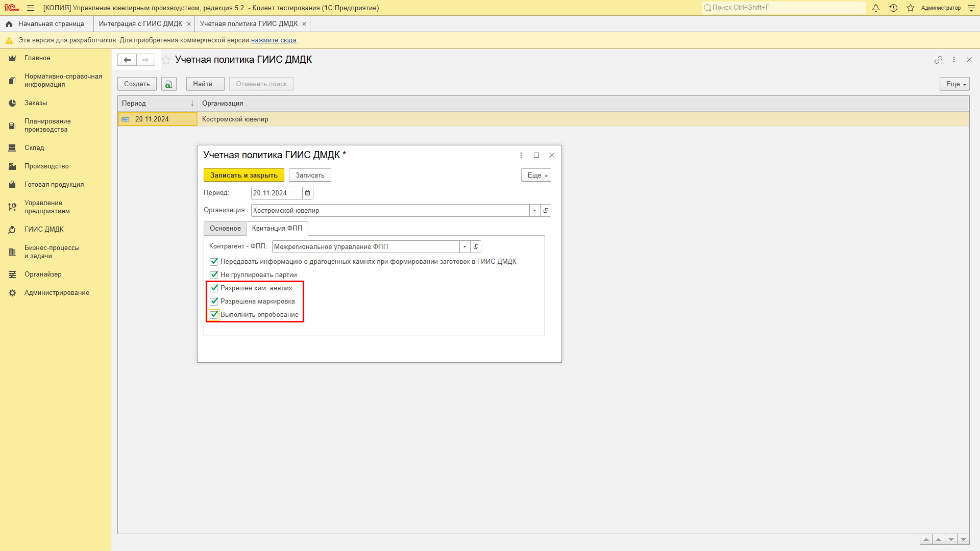
Task: Click Создать button
Action: (137, 84)
